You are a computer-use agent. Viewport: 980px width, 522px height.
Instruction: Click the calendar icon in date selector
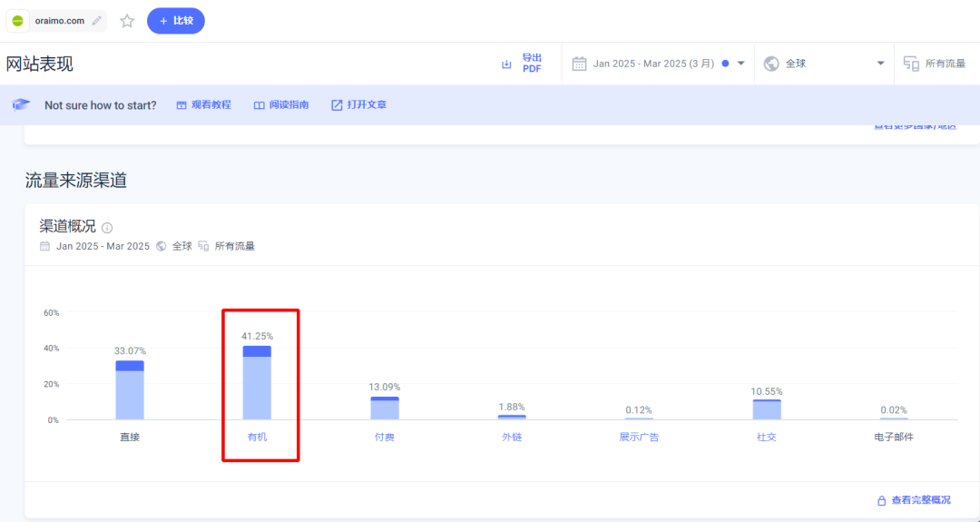[x=579, y=64]
